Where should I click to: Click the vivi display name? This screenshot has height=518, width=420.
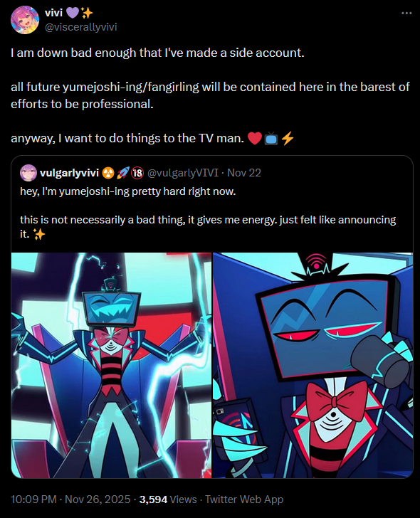(53, 13)
